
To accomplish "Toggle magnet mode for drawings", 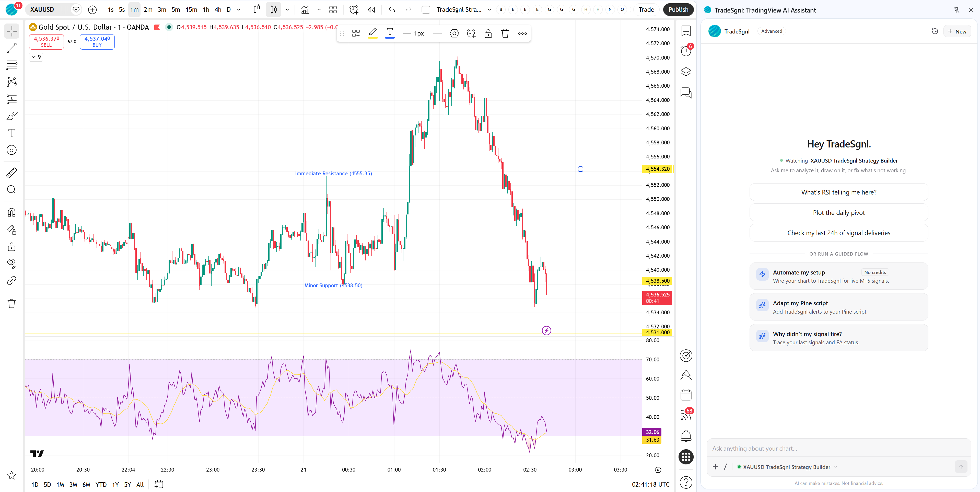I will pyautogui.click(x=11, y=212).
